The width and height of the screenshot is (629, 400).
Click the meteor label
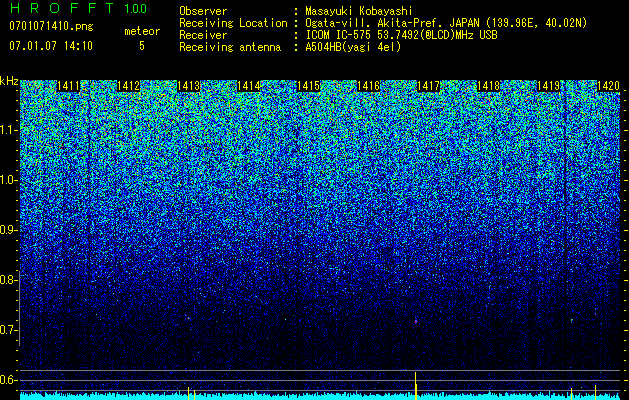click(x=142, y=31)
